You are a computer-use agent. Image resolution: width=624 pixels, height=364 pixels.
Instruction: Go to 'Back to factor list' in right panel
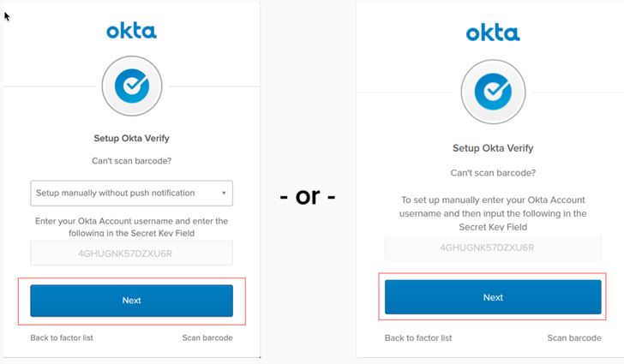418,338
